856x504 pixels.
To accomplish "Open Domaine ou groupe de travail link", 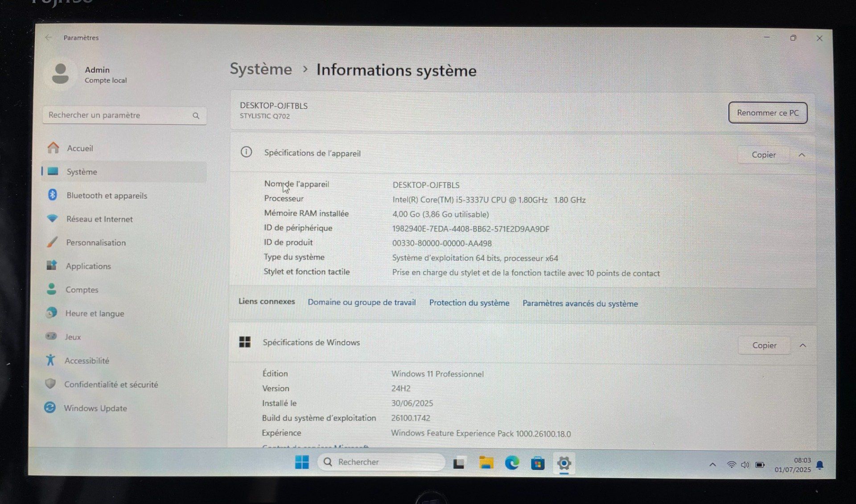I will tap(362, 302).
